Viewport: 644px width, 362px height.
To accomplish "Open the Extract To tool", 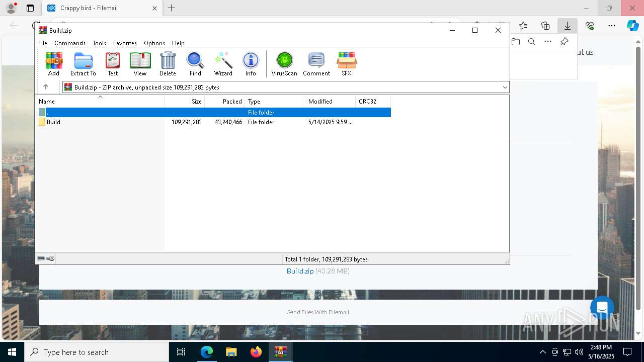I will point(83,64).
